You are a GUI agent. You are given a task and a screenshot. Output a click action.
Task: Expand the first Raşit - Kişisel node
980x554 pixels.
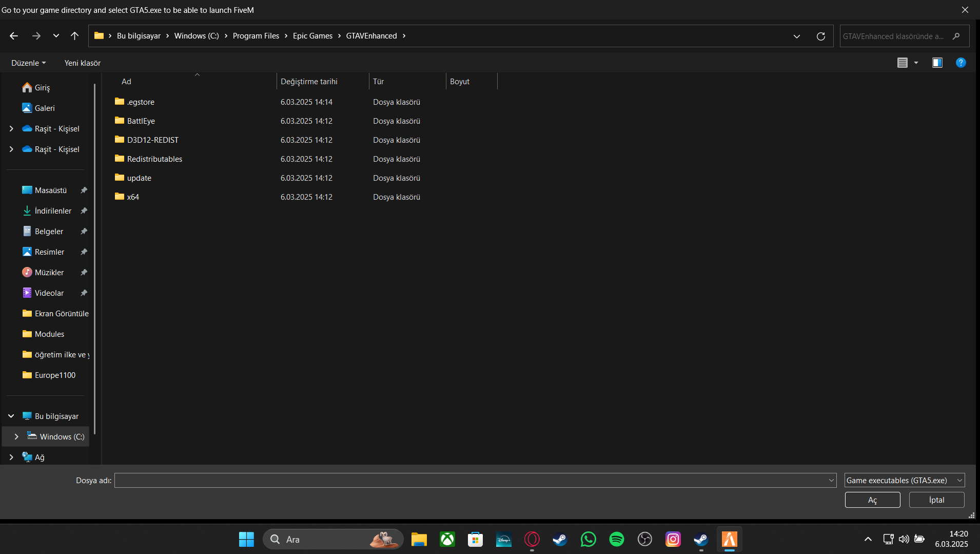pos(11,128)
